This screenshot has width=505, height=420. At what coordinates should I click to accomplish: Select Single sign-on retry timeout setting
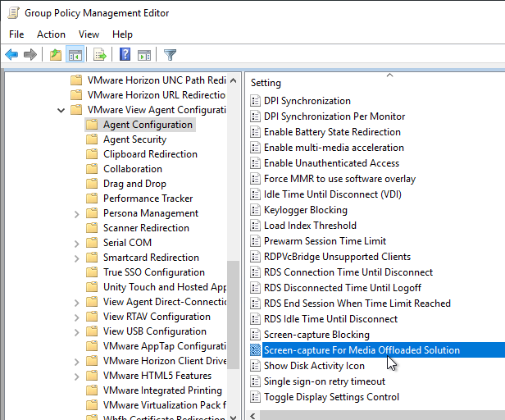click(325, 381)
